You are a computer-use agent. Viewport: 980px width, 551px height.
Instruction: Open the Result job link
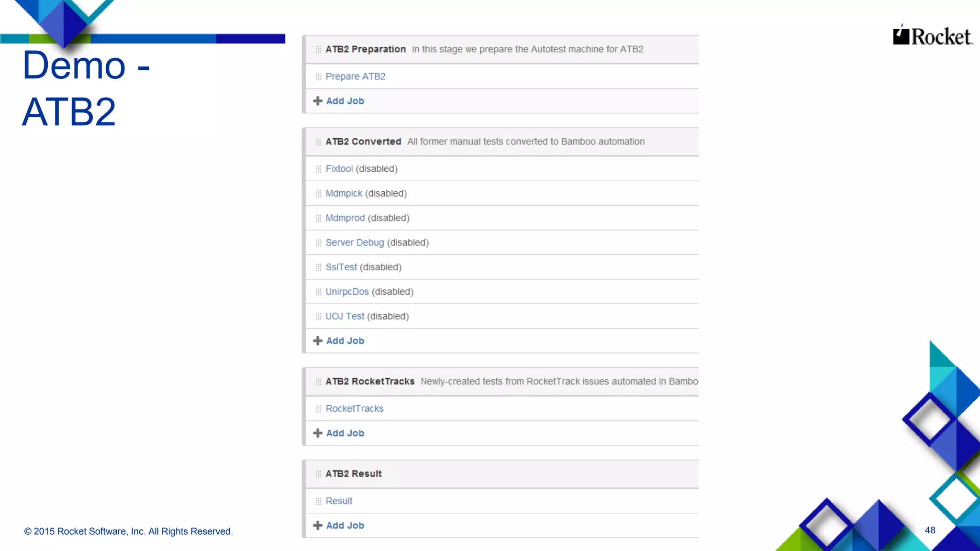pos(339,501)
